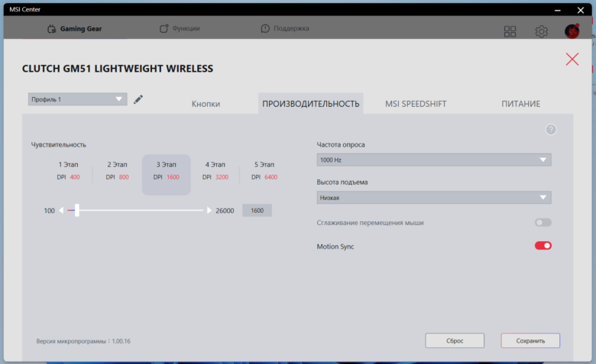
Task: Click the DPI sensitivity slider handle
Action: (77, 211)
